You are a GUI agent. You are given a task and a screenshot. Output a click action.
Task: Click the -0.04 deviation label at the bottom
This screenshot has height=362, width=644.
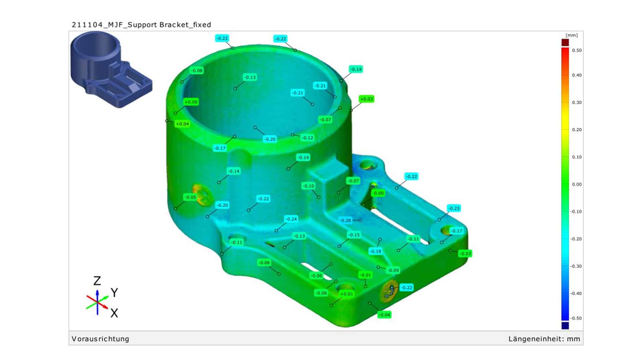coord(384,315)
